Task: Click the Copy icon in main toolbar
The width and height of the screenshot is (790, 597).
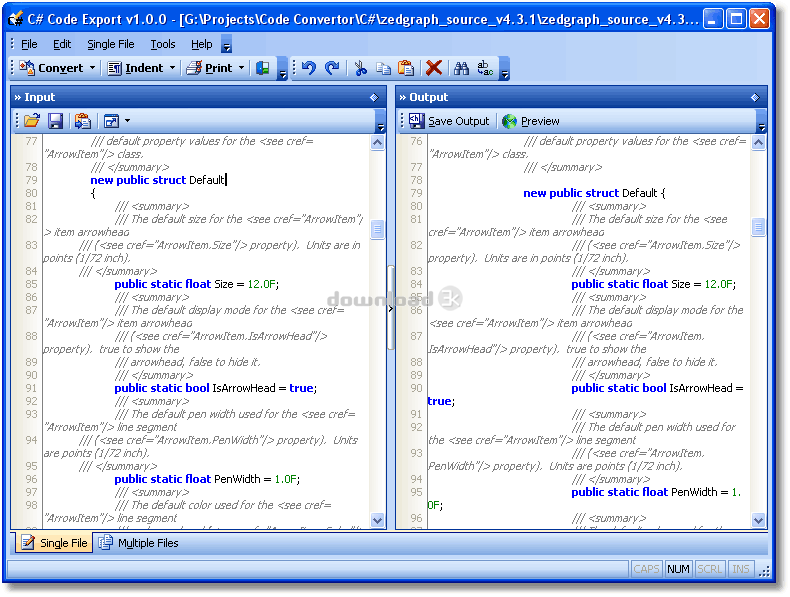Action: tap(383, 68)
